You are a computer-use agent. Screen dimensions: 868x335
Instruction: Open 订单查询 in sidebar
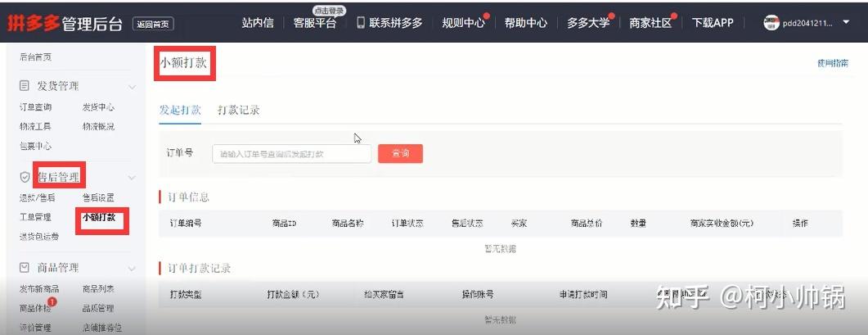point(35,107)
